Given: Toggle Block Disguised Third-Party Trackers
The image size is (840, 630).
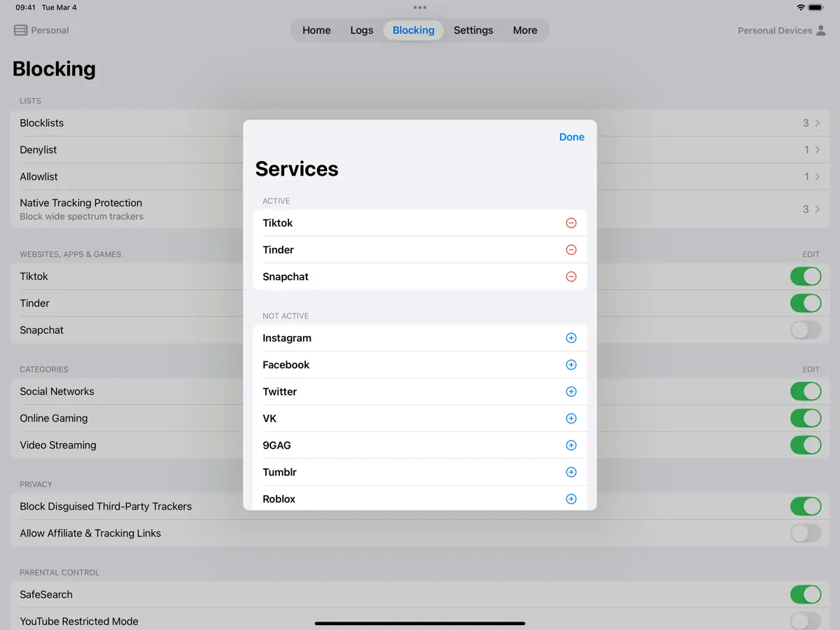Looking at the screenshot, I should 806,506.
